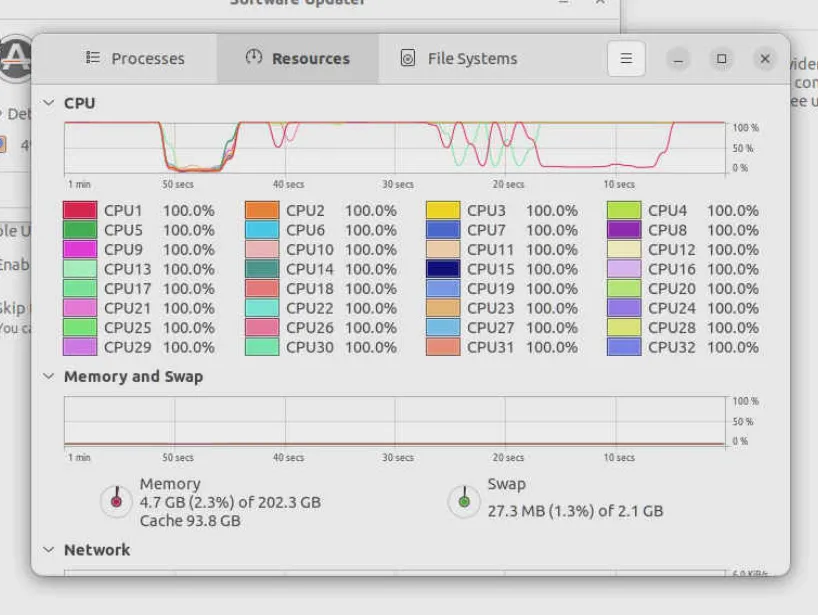
Task: Maximize the System Monitor window
Action: 721,59
